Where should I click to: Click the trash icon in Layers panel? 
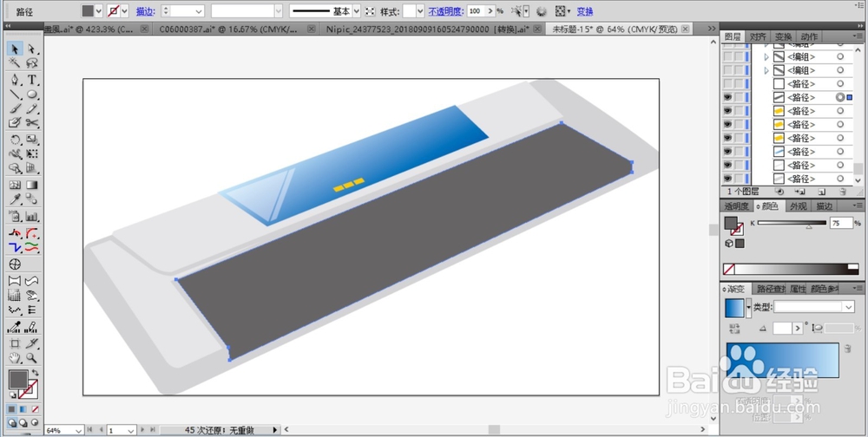click(843, 192)
